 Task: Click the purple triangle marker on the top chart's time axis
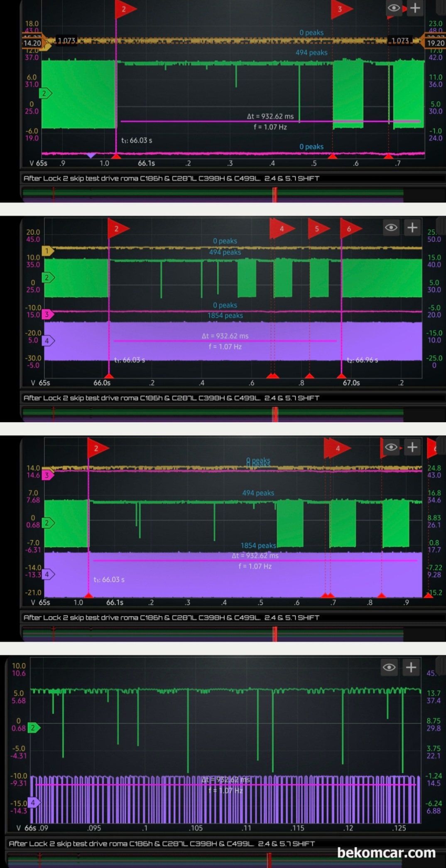pyautogui.click(x=91, y=155)
